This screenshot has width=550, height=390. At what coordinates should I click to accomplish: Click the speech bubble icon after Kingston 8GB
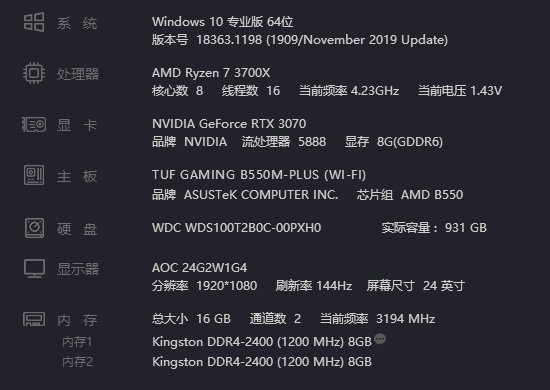coord(380,339)
